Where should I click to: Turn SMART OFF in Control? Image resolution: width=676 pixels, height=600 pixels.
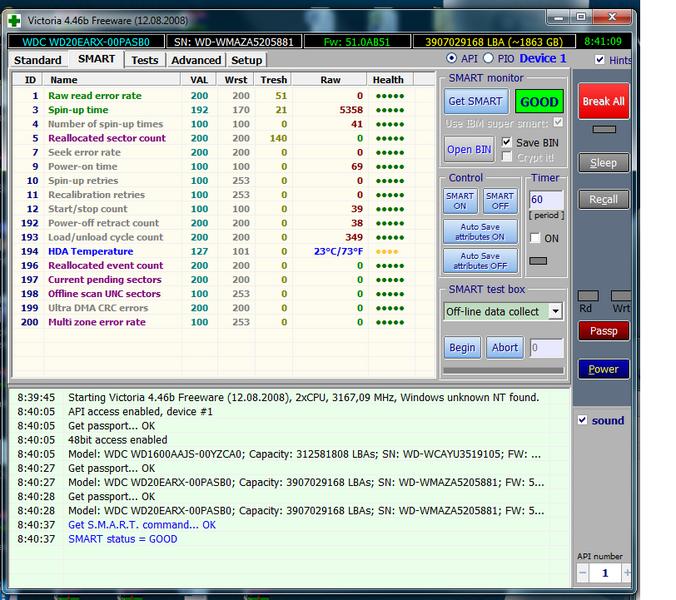point(500,201)
